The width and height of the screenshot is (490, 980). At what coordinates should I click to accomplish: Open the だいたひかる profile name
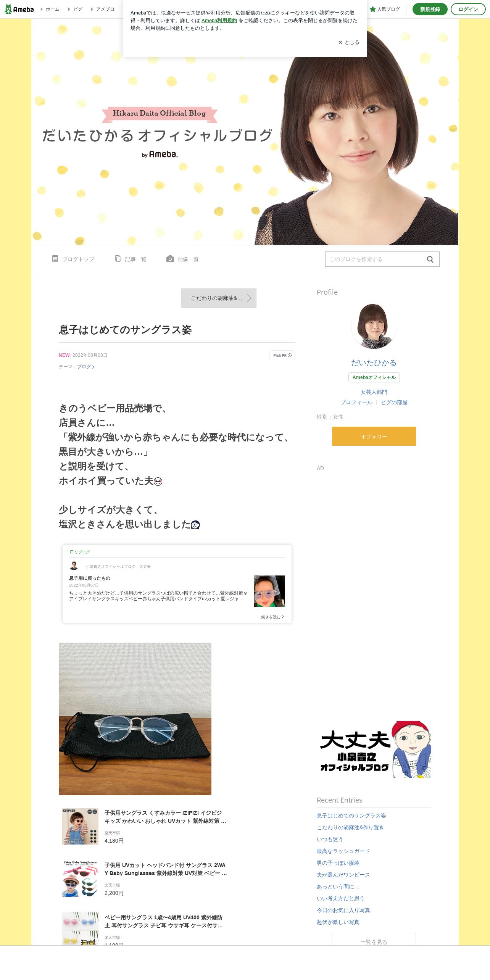[374, 363]
